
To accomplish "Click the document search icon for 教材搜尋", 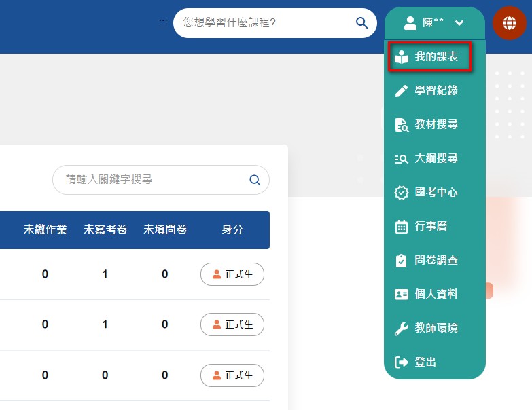I will point(402,125).
